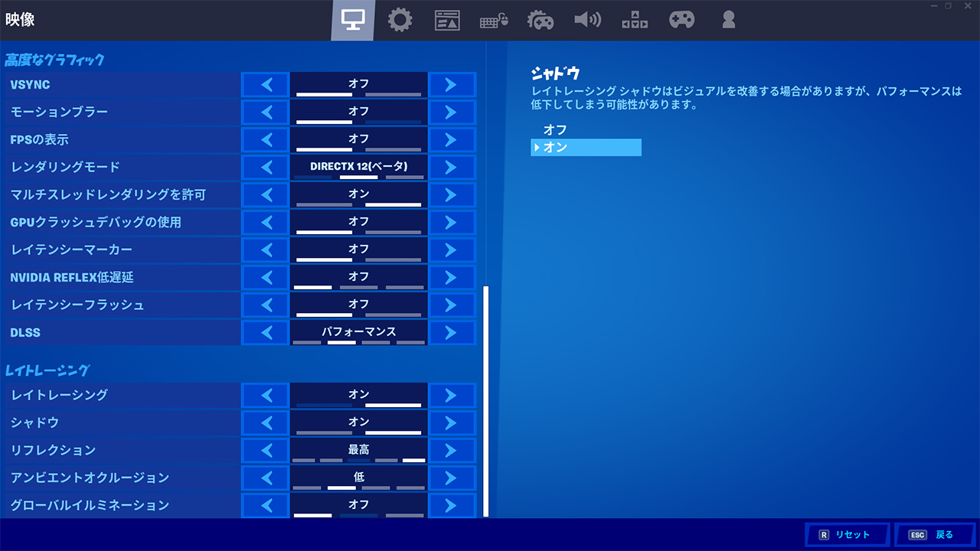Toggle GPUクラッシュデバッグの使用 value オフ
Screen dimensions: 980x551
pyautogui.click(x=358, y=222)
